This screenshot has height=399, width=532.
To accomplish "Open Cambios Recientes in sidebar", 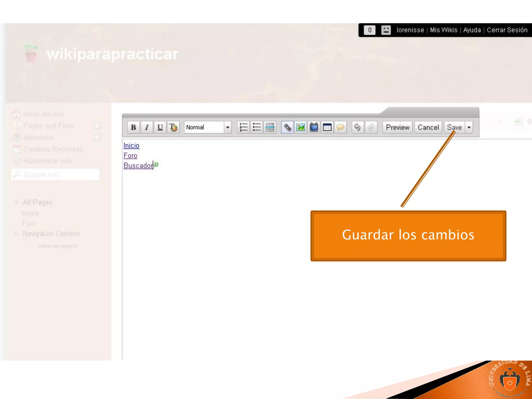I will [53, 149].
